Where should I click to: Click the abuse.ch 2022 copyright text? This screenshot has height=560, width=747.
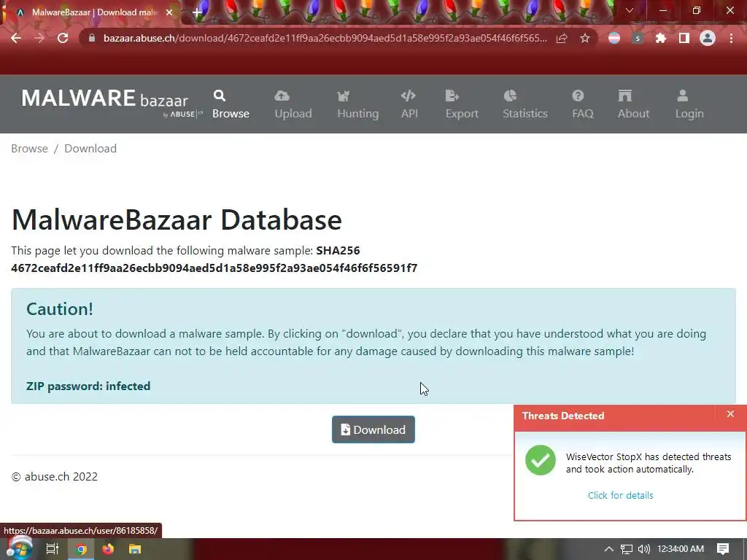pos(54,477)
